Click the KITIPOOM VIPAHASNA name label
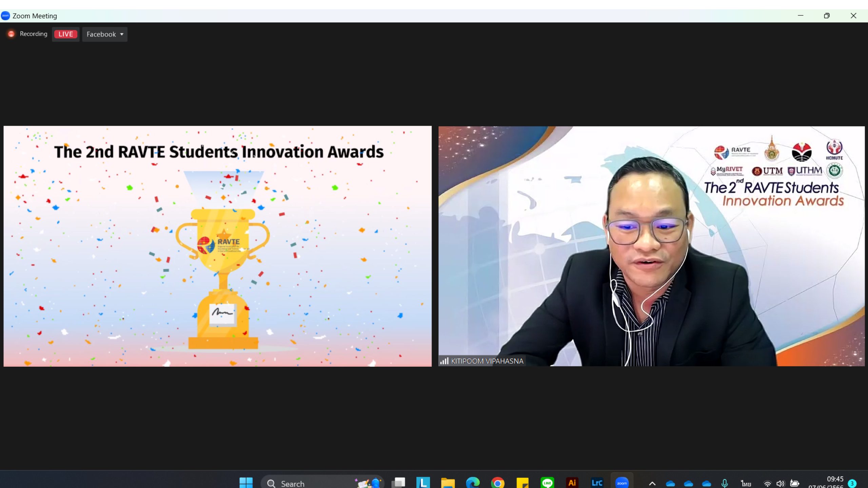The height and width of the screenshot is (488, 868). (x=487, y=361)
